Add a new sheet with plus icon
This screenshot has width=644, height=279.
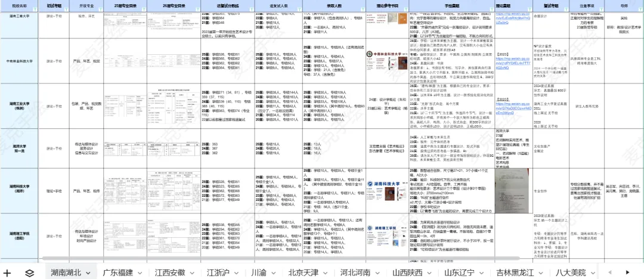pyautogui.click(x=7, y=273)
